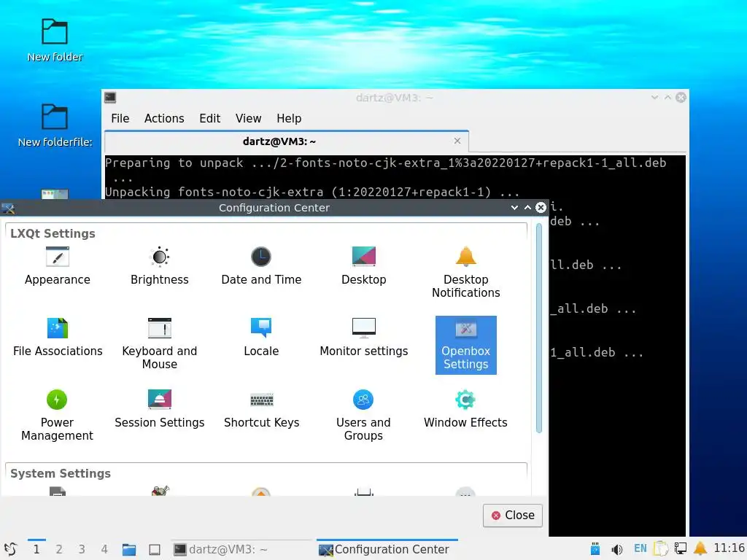Open the clipboard manager tray icon
This screenshot has height=560, width=747.
661,548
